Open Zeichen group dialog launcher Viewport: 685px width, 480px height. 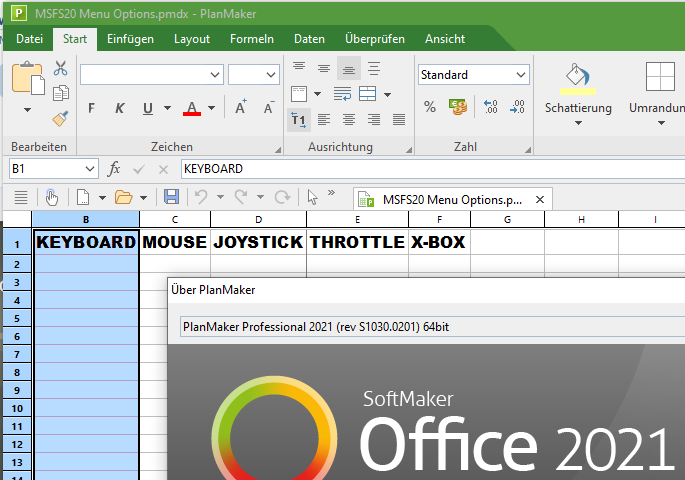(x=277, y=150)
